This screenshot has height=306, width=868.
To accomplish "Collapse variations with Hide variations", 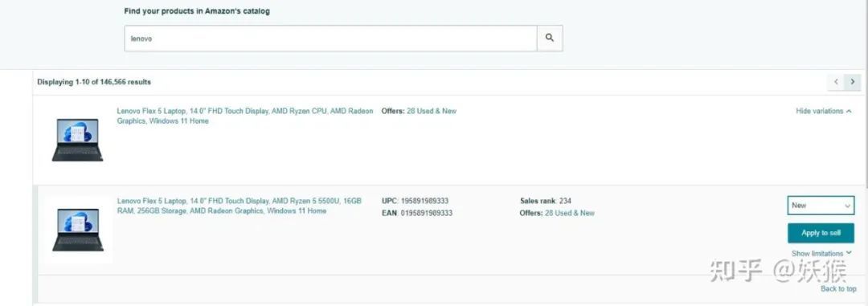I will pyautogui.click(x=824, y=111).
